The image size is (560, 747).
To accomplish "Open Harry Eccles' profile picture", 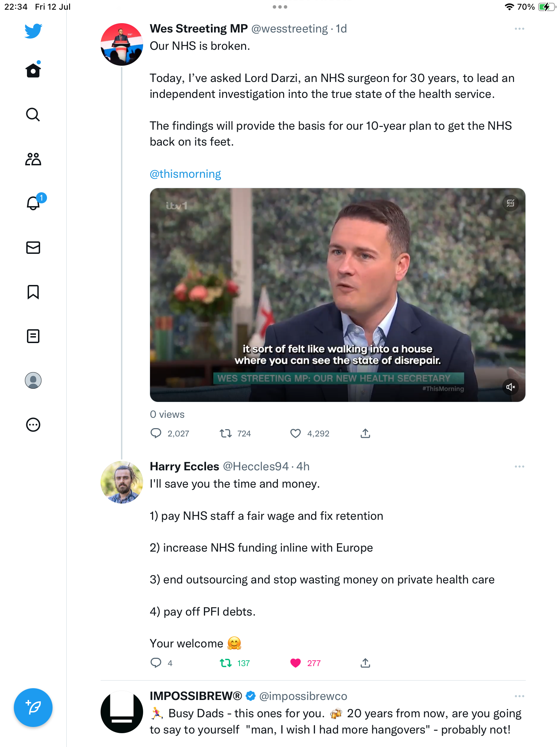I will (122, 482).
